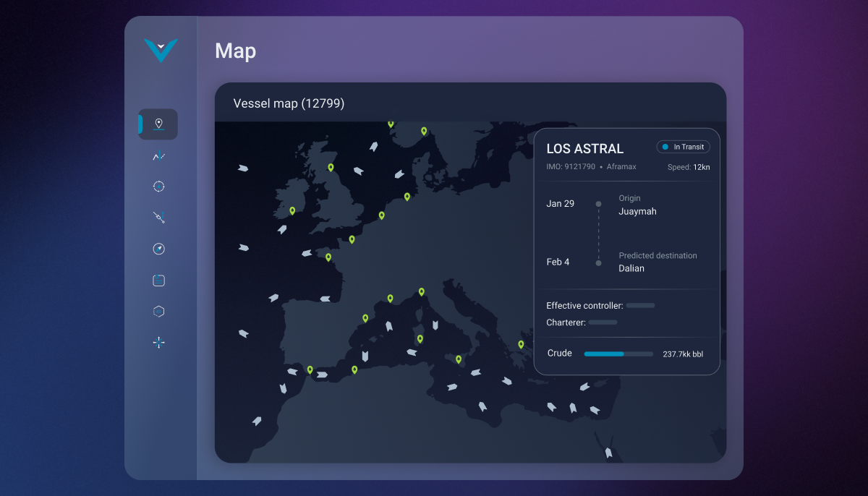Click the Crude cargo progress bar
The width and height of the screenshot is (868, 496).
(x=618, y=354)
